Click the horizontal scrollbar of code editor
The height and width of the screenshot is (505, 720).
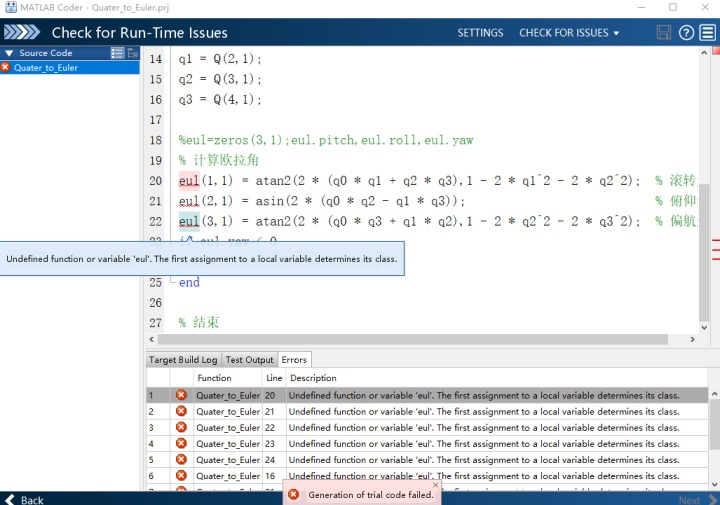412,339
